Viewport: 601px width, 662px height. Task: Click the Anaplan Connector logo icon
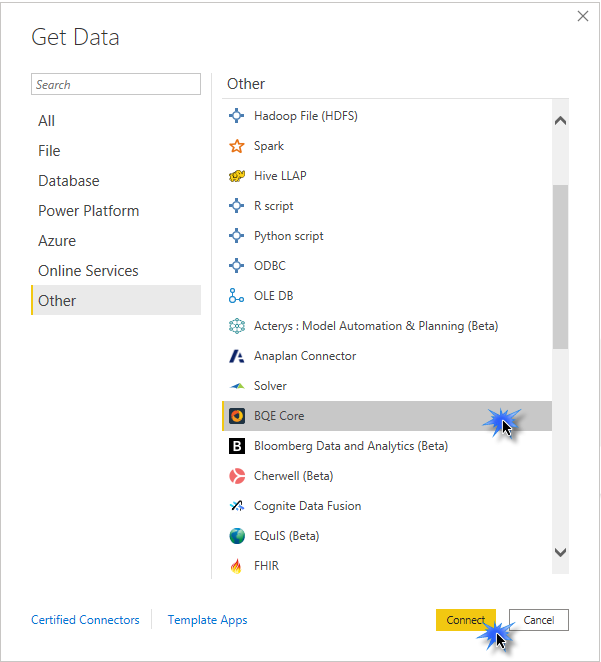tap(236, 356)
